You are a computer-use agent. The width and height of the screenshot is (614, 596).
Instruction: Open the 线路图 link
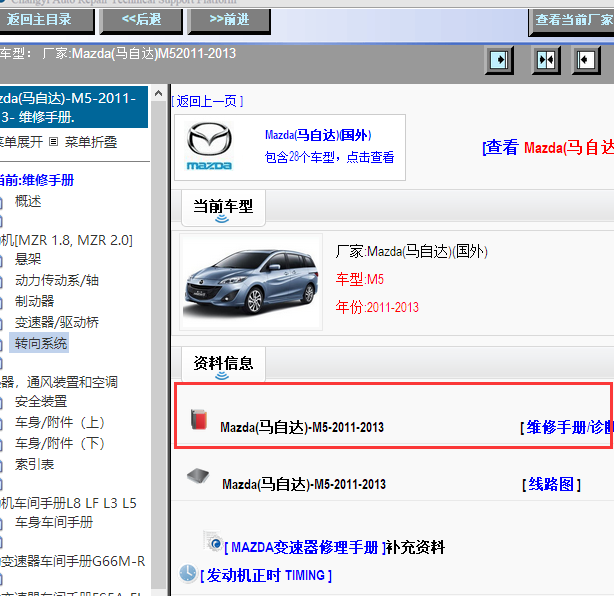551,485
